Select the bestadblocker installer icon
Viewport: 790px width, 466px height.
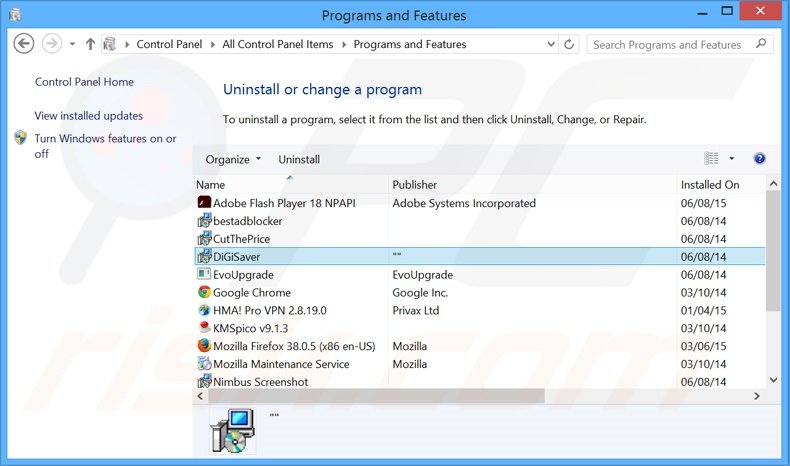click(204, 220)
